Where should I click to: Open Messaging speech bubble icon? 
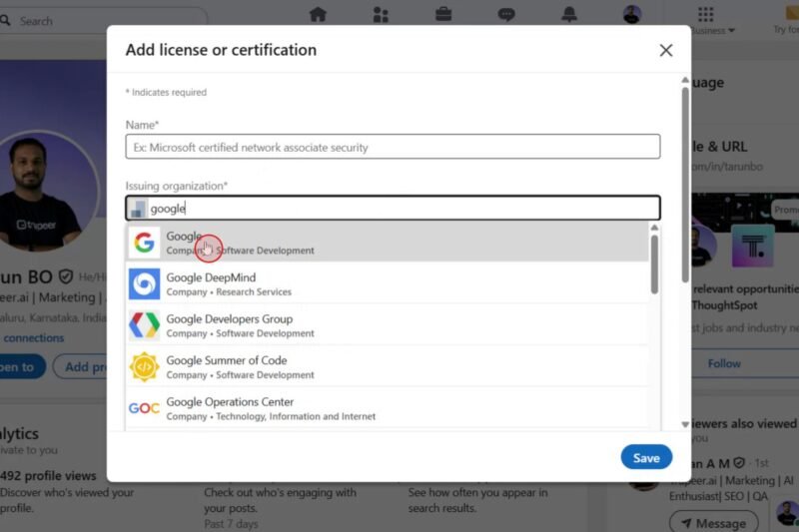tap(506, 14)
